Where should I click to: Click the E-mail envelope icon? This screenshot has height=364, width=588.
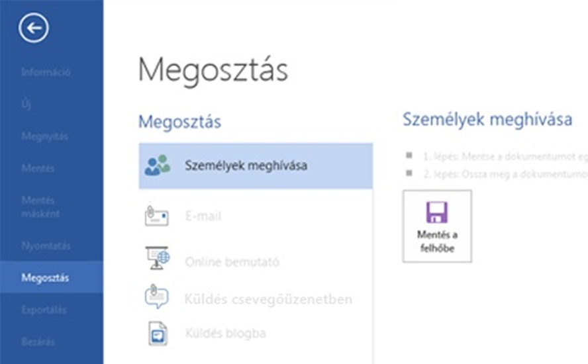pos(157,216)
